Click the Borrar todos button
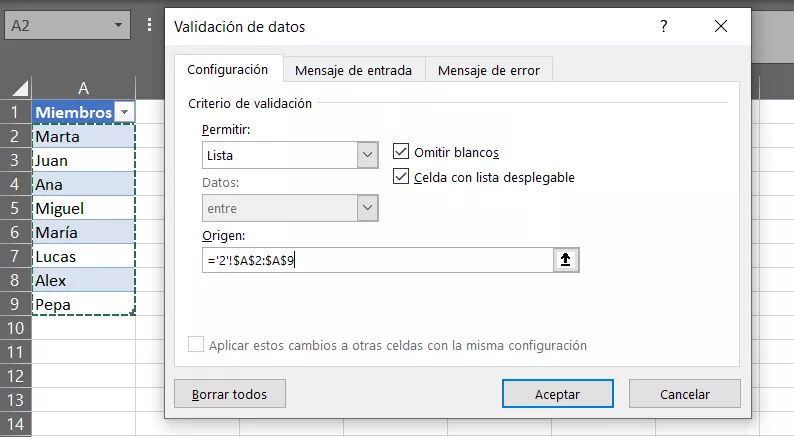Viewport: 794px width, 437px height. (x=229, y=393)
